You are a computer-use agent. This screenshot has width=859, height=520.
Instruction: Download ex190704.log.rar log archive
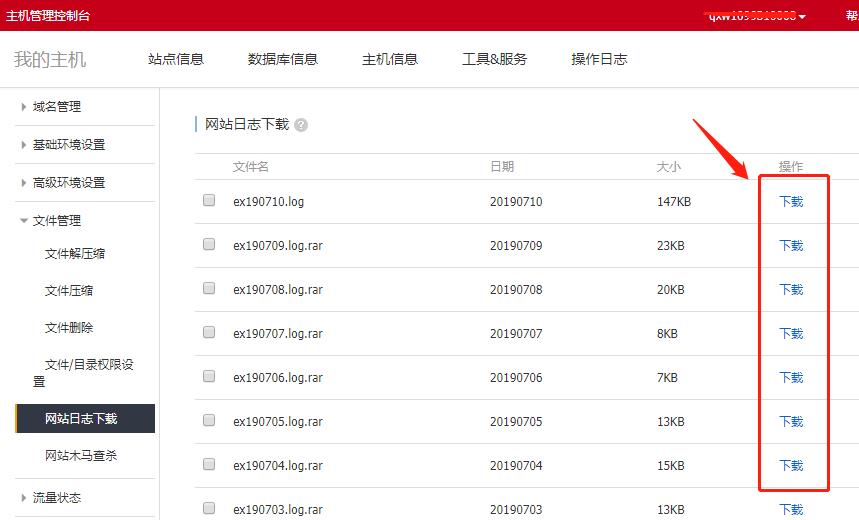[791, 465]
